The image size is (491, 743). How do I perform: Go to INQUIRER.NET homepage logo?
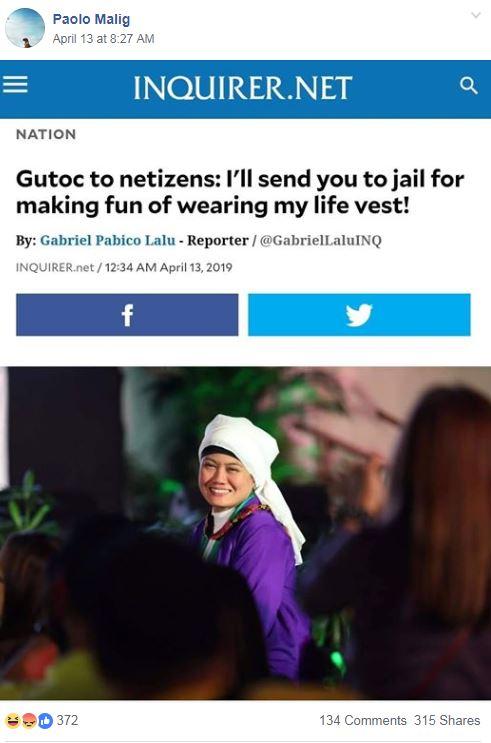coord(243,88)
